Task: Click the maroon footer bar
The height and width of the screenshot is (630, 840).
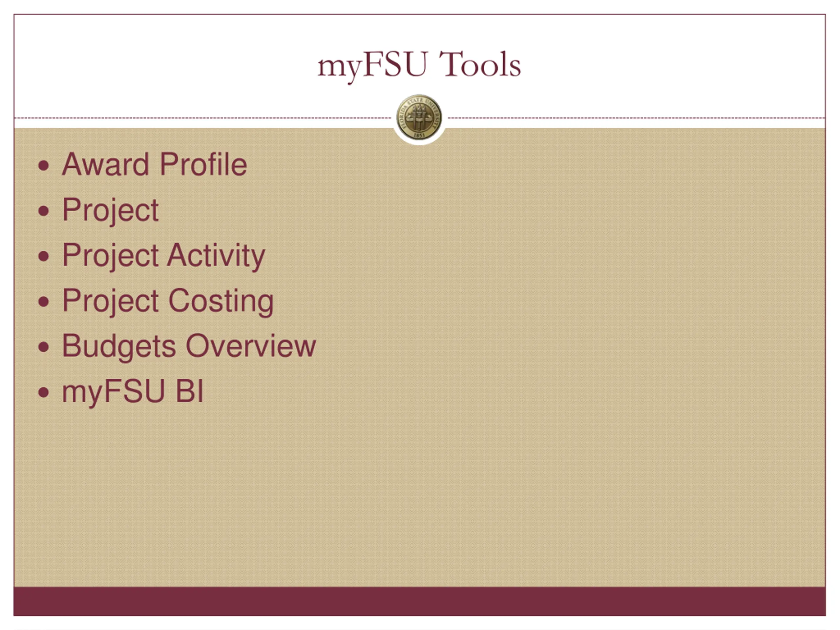Action: (420, 601)
